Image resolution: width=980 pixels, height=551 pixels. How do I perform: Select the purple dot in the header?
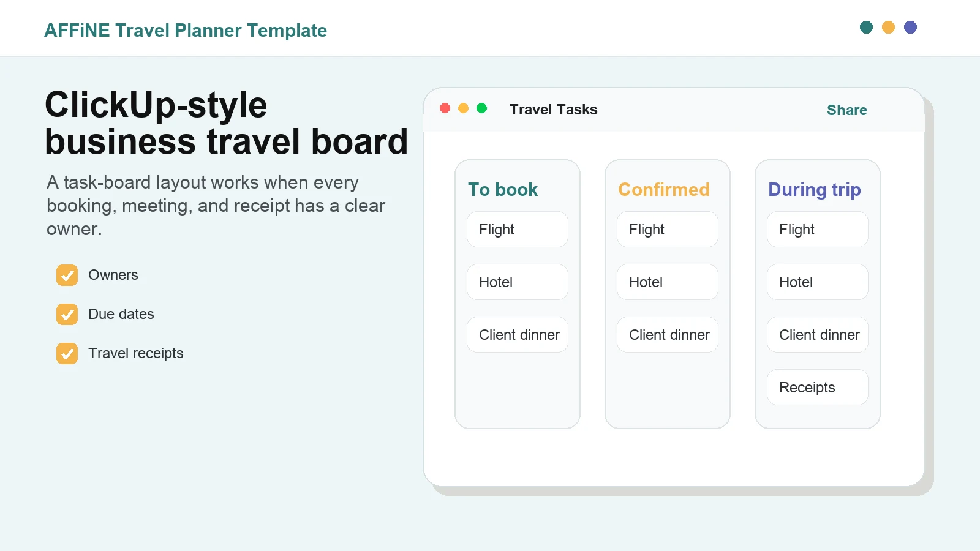(x=910, y=28)
